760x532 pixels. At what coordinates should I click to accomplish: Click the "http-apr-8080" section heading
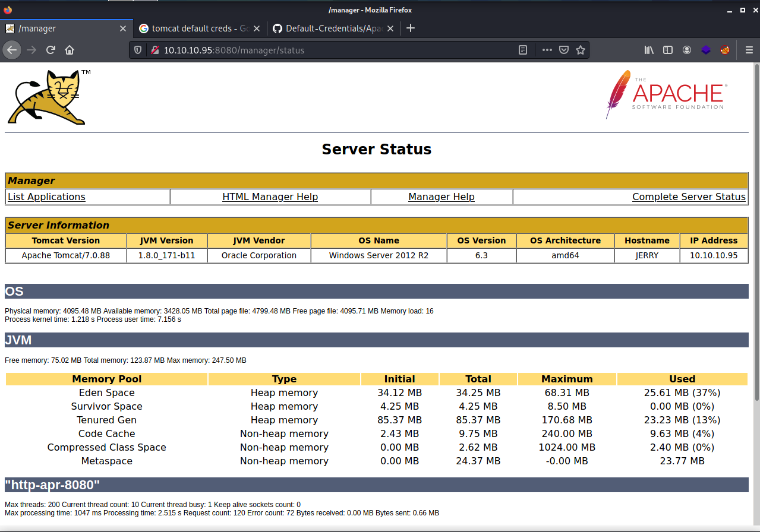click(52, 485)
